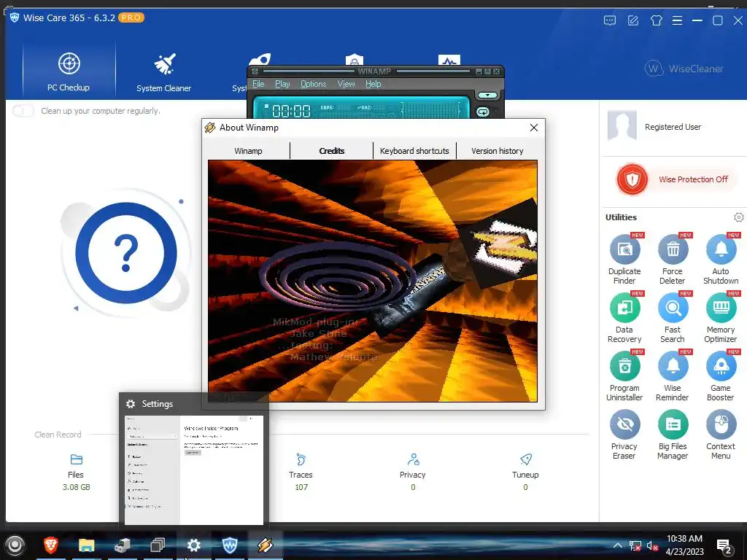Viewport: 747px width, 560px height.
Task: Click the Task View taskbar icon
Action: click(158, 545)
